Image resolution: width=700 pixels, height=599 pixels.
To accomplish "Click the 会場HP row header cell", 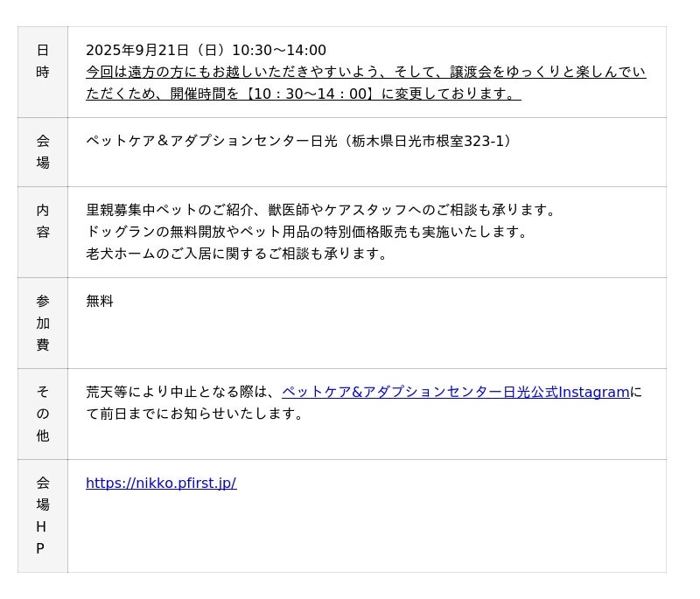I will click(43, 516).
